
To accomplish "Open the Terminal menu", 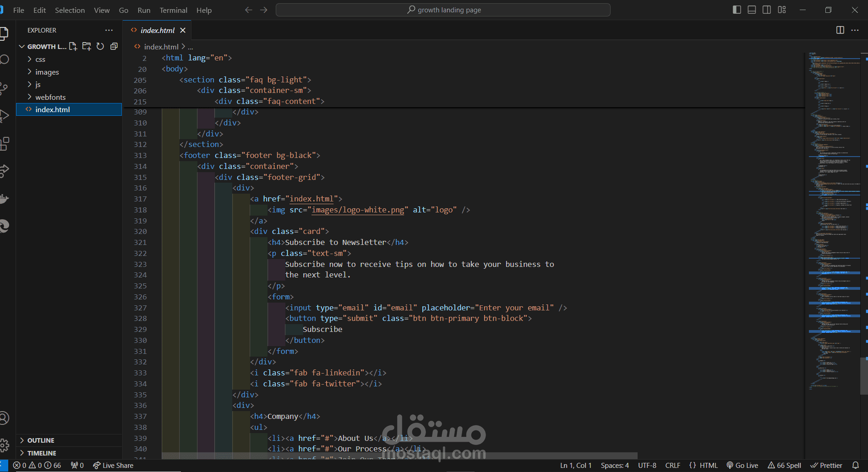I will point(173,10).
